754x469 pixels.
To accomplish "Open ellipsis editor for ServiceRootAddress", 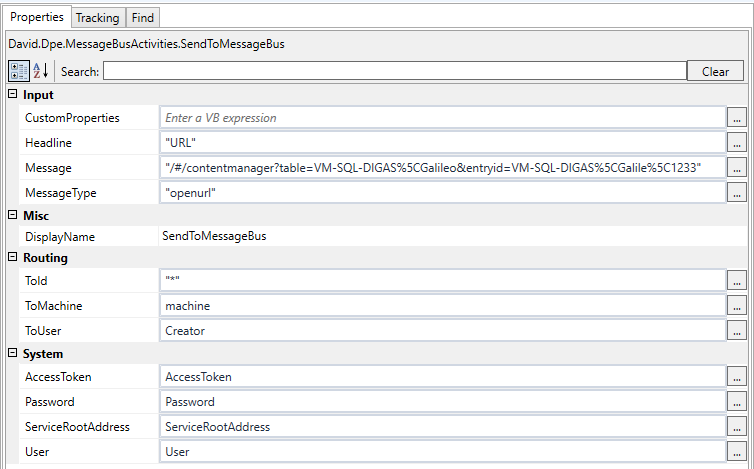I will pos(737,427).
